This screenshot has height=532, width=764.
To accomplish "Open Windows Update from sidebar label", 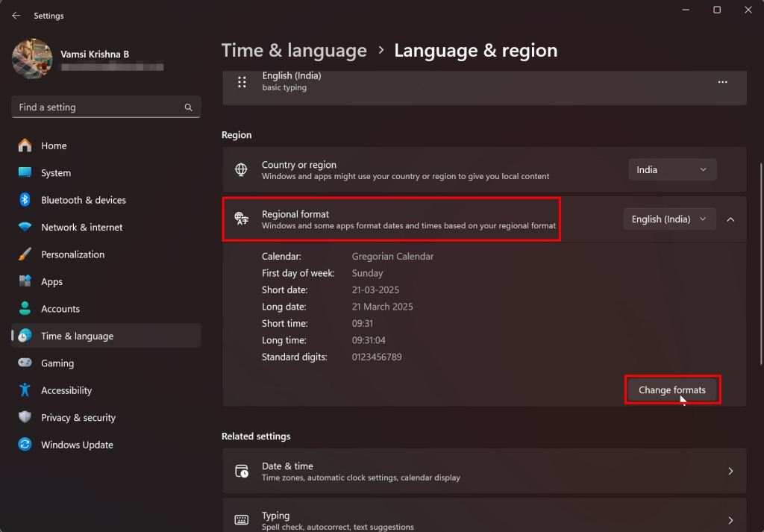I will [77, 445].
